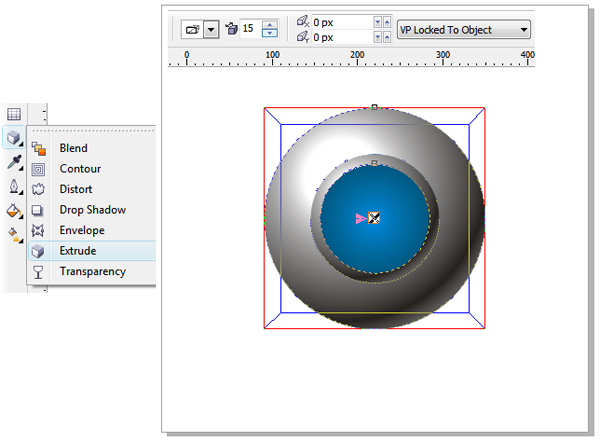600x442 pixels.
Task: Open the extrusion type dropdown arrow
Action: 211,29
